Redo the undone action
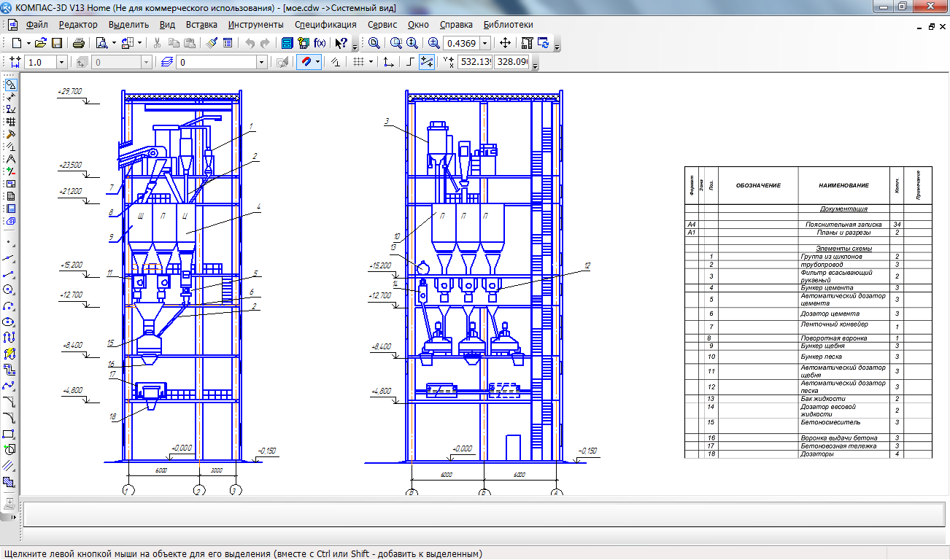 [265, 43]
